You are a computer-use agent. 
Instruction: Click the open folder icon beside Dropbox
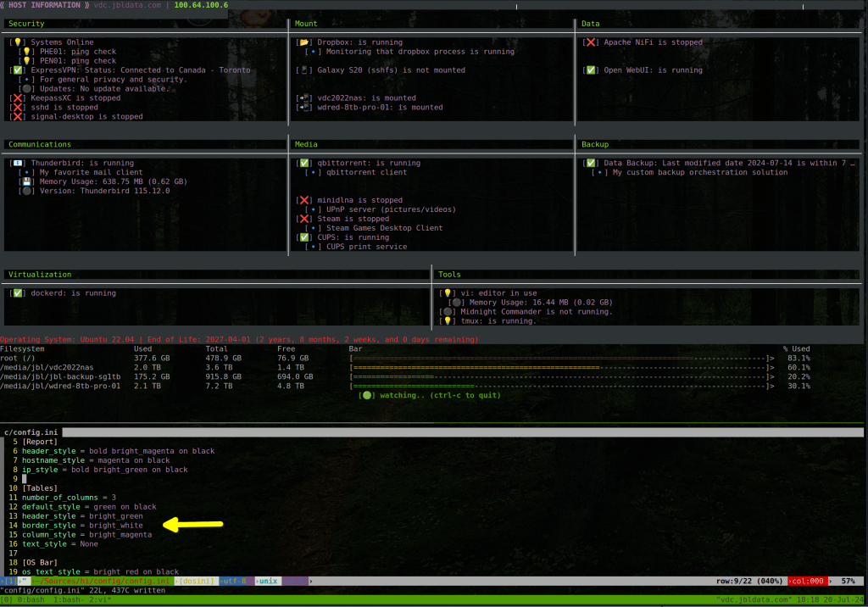(x=304, y=42)
